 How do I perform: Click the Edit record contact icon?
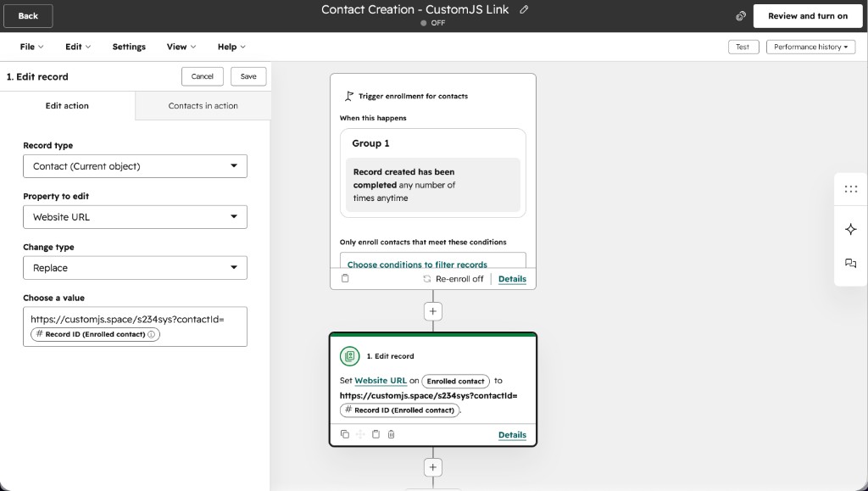click(x=350, y=356)
